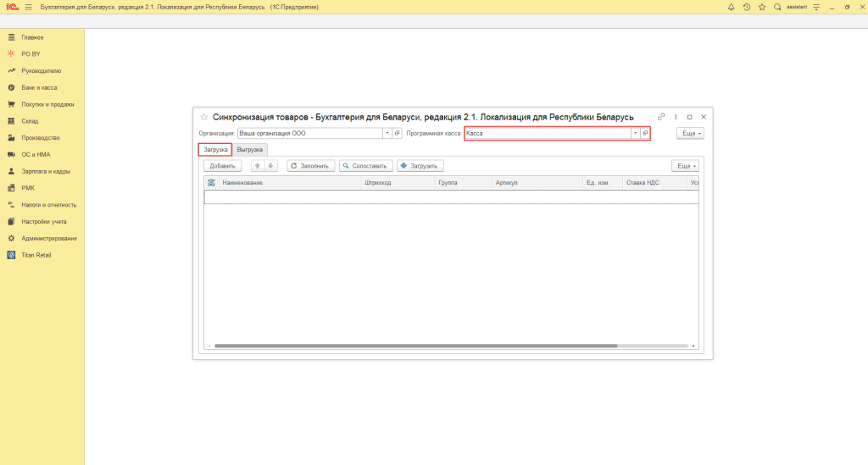Expand Организация dropdown arrow
Viewport: 868px width, 465px height.
point(387,133)
